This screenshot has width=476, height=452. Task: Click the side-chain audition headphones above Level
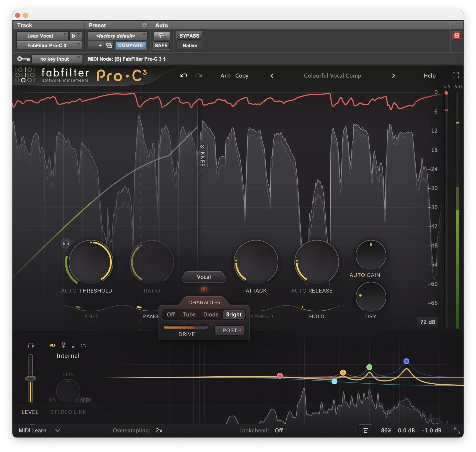(31, 345)
